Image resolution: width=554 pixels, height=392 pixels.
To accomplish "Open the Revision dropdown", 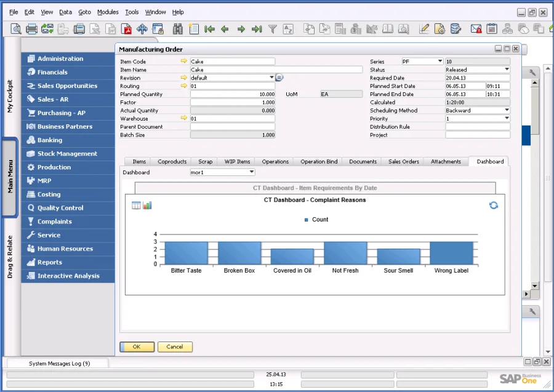I will pos(271,78).
